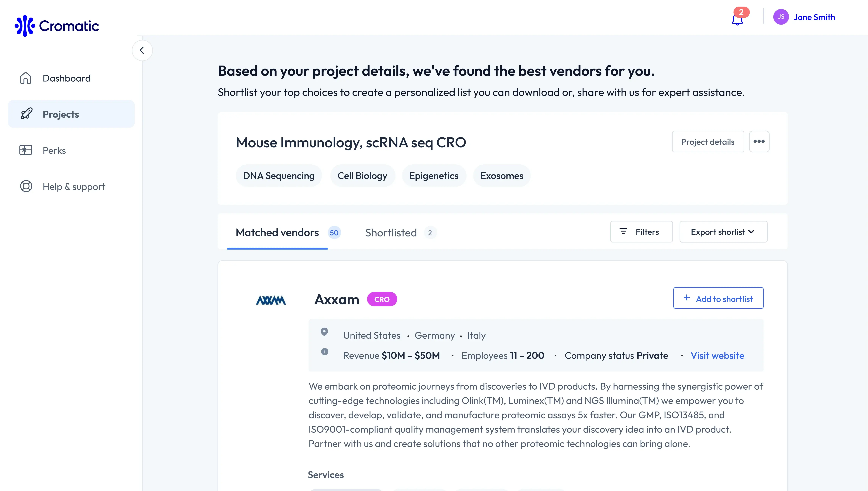Screen dimensions: 868x491
Task: Click the location pin icon on Axxam's card
Action: (x=325, y=332)
